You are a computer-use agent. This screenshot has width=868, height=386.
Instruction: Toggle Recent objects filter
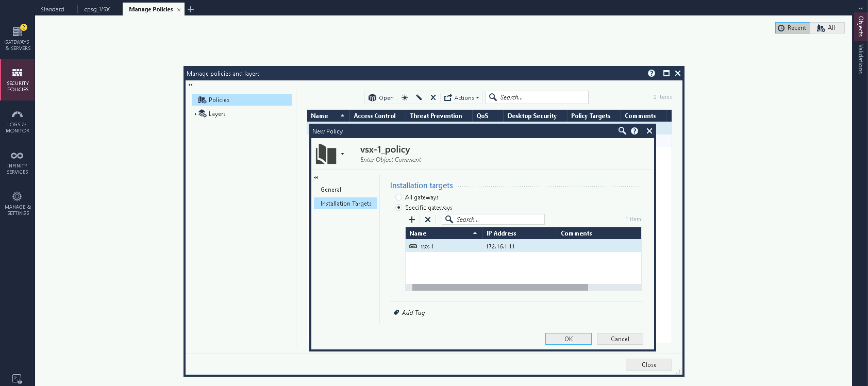pos(792,28)
